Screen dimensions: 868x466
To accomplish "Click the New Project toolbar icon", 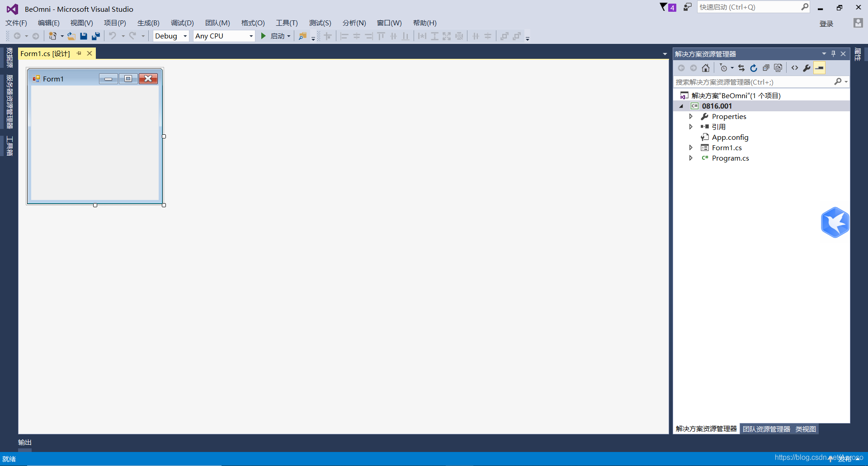I will point(53,36).
